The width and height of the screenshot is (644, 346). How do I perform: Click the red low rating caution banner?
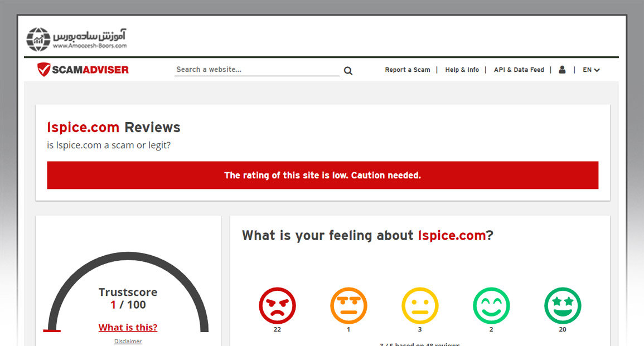click(x=322, y=176)
